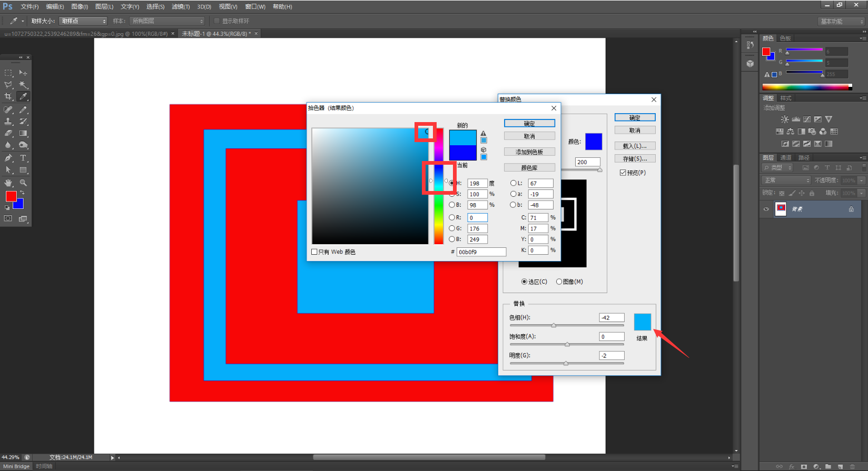Image resolution: width=868 pixels, height=471 pixels.
Task: Select the Rectangular Marquee tool
Action: point(8,73)
